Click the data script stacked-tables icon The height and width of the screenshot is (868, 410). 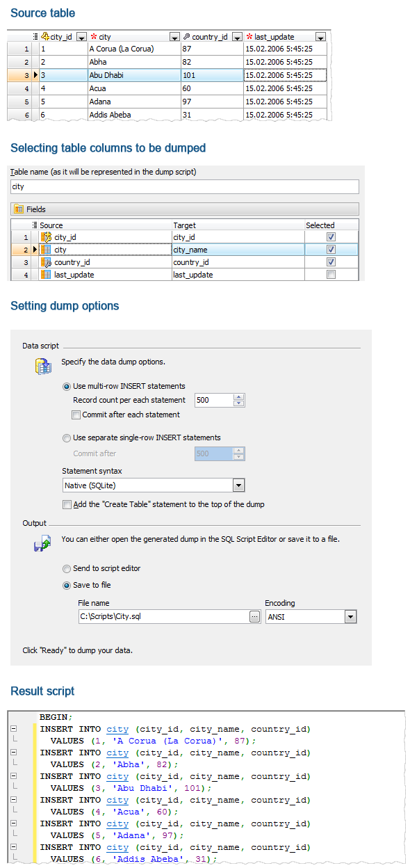pos(43,365)
